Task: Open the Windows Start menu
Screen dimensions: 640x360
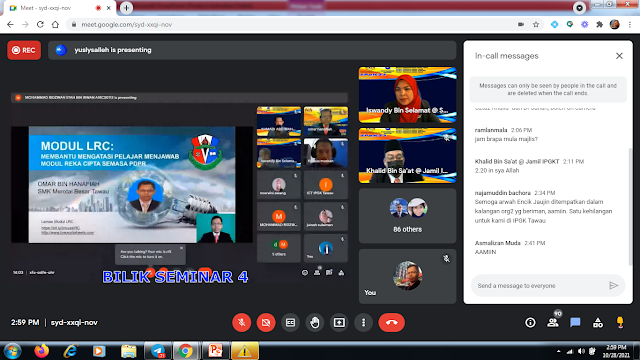Action: tap(12, 351)
